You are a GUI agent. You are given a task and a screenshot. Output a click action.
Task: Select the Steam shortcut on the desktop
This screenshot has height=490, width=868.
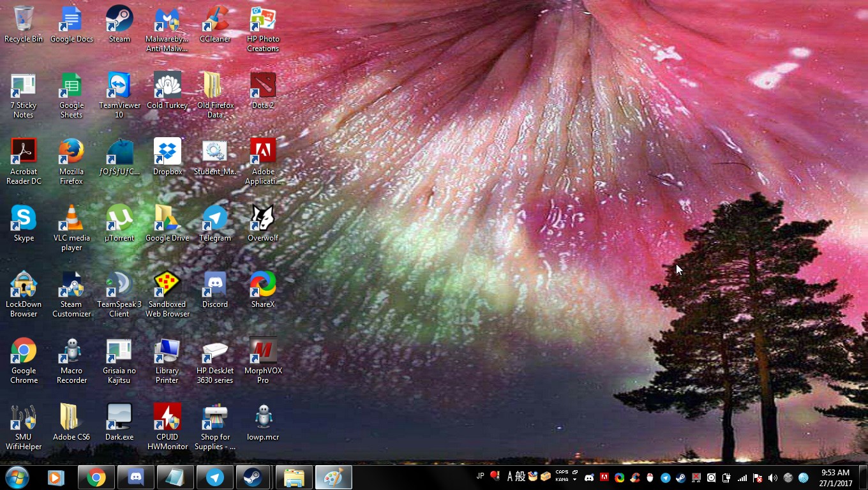pos(119,25)
